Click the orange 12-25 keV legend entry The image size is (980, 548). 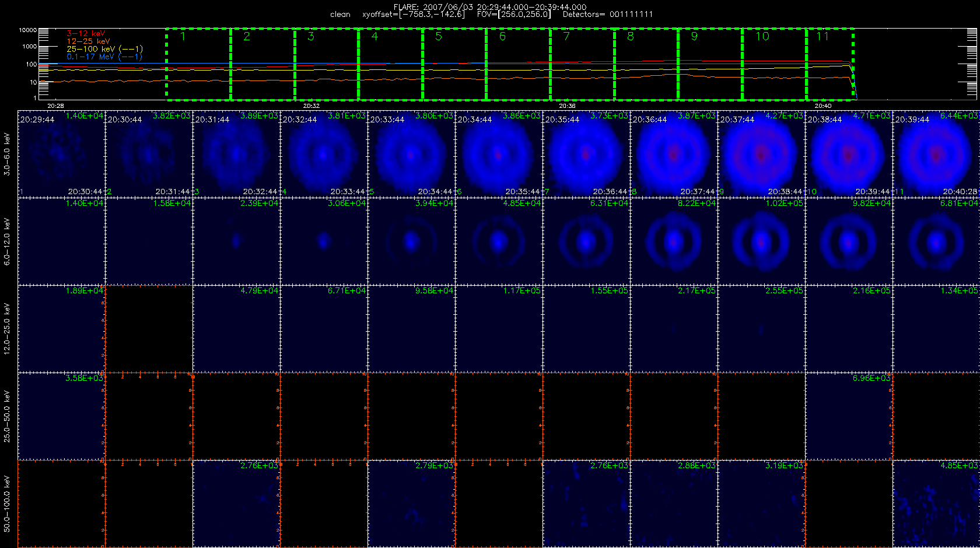tap(88, 41)
